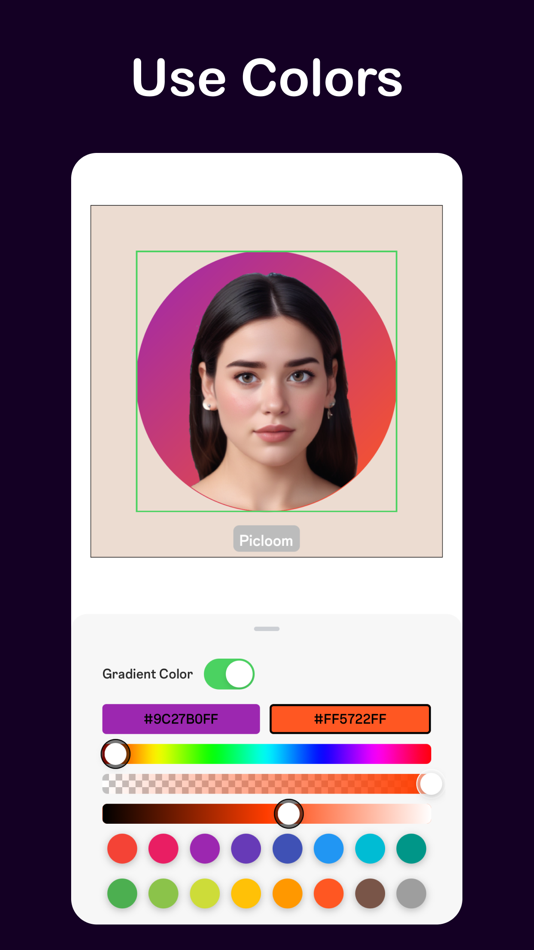Image resolution: width=534 pixels, height=950 pixels.
Task: Pick the red color swatch
Action: point(122,848)
